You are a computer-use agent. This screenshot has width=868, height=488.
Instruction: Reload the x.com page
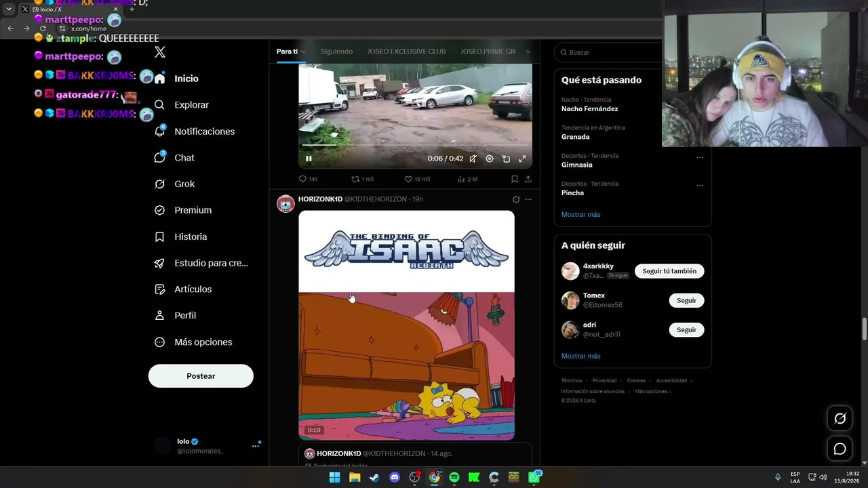pos(43,28)
